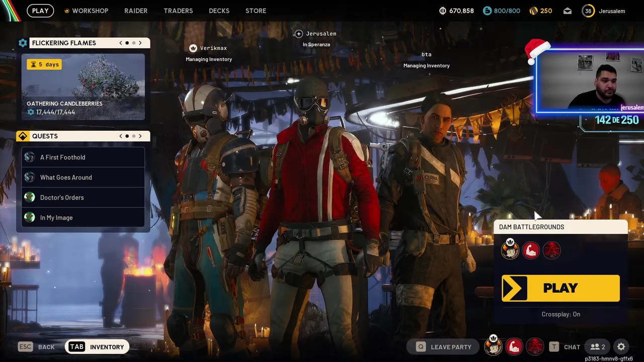Click the 142 DE 250 counter overlay
Screen dimensions: 644x362
pyautogui.click(x=616, y=120)
